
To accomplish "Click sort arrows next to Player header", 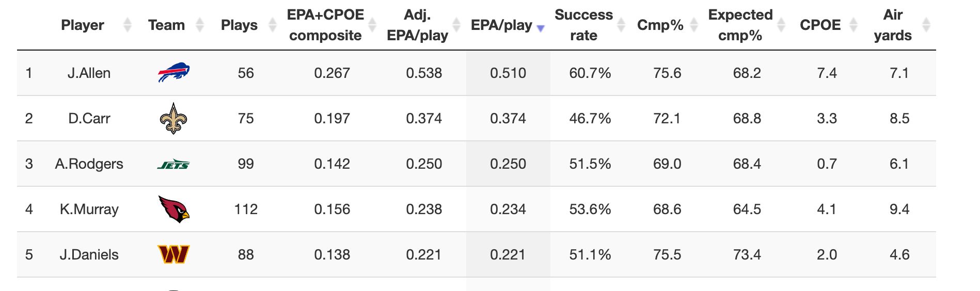I will pos(128,25).
